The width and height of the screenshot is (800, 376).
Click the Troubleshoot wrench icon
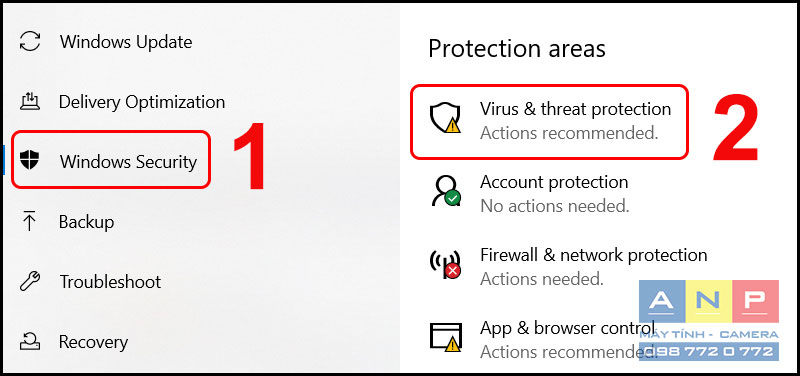30,281
